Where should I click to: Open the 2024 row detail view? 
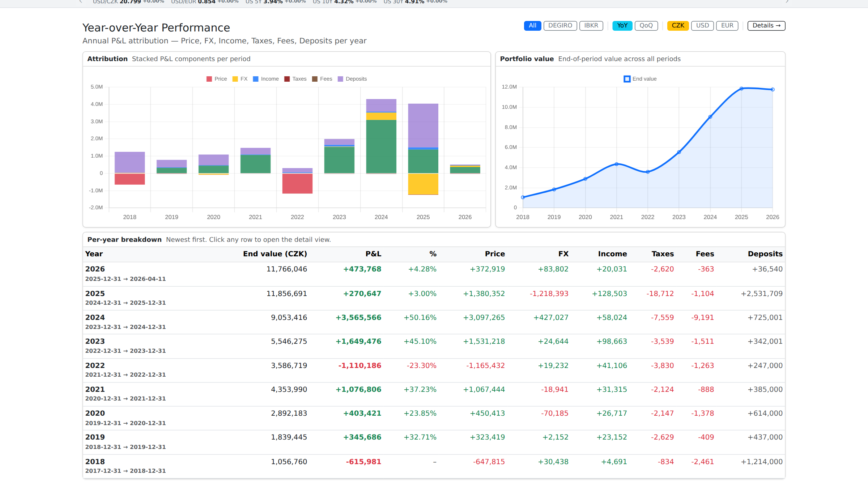pos(434,322)
